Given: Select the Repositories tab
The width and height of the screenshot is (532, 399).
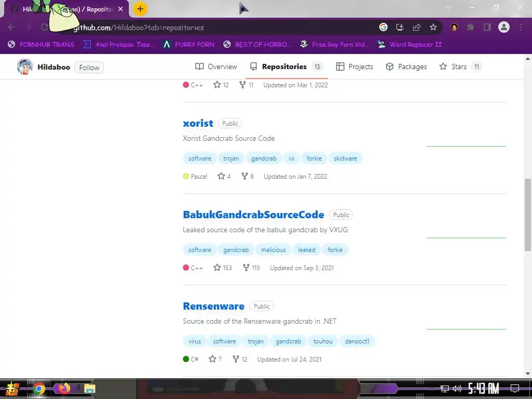Looking at the screenshot, I should [287, 66].
